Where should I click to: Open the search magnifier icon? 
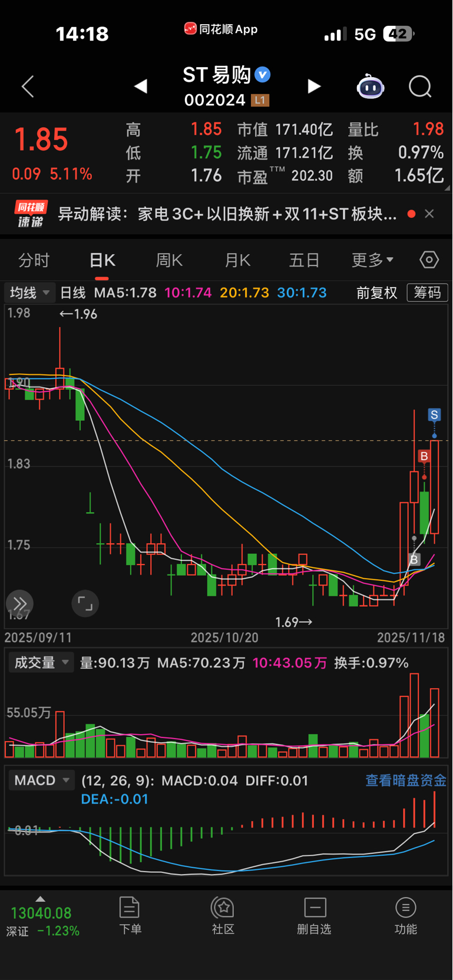(420, 87)
